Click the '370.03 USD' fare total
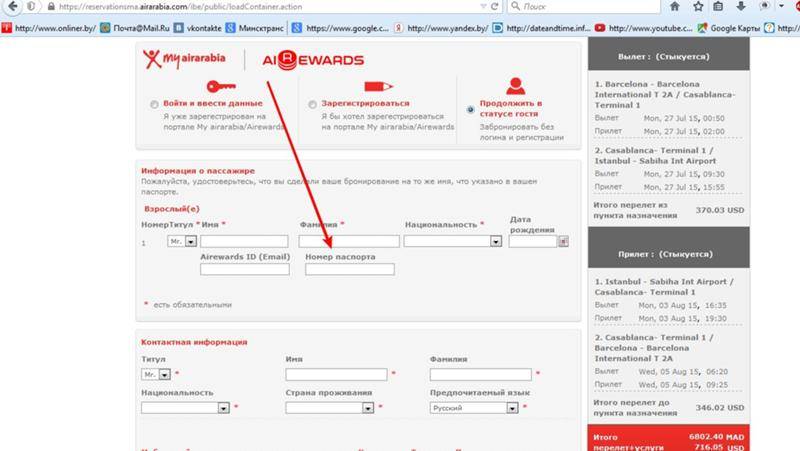The image size is (800, 451). (720, 210)
